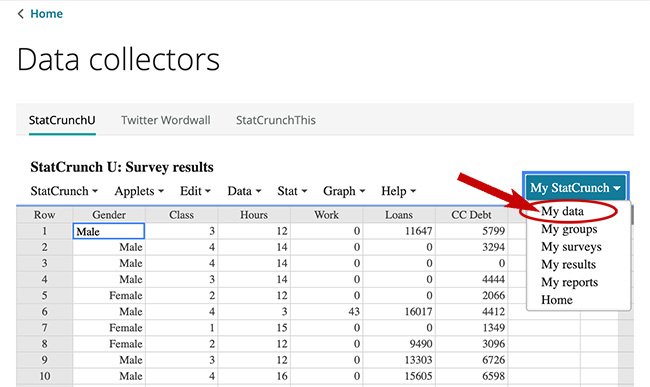Select the StatCrunchThis tab

tap(276, 120)
